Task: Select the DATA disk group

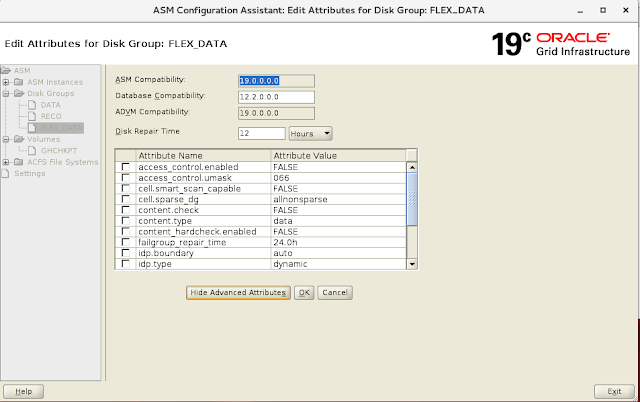Action: pyautogui.click(x=51, y=105)
